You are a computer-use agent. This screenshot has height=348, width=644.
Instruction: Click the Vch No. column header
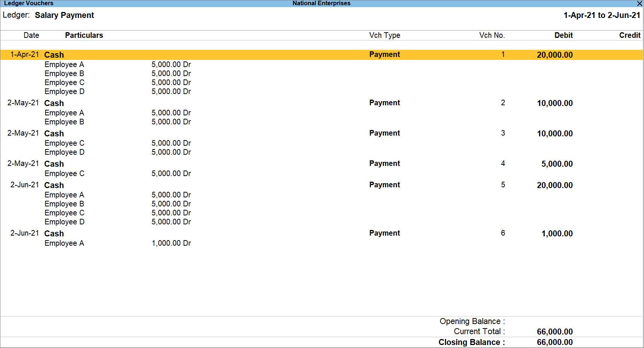(492, 35)
